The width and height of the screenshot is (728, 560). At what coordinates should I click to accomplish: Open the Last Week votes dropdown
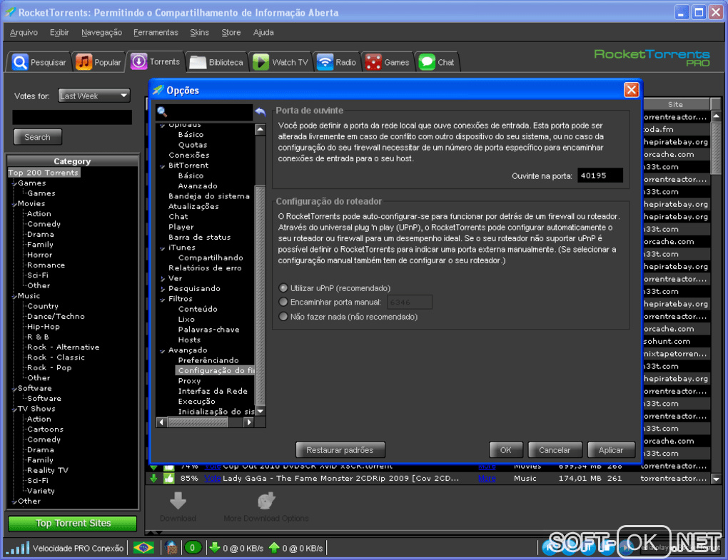(x=94, y=96)
